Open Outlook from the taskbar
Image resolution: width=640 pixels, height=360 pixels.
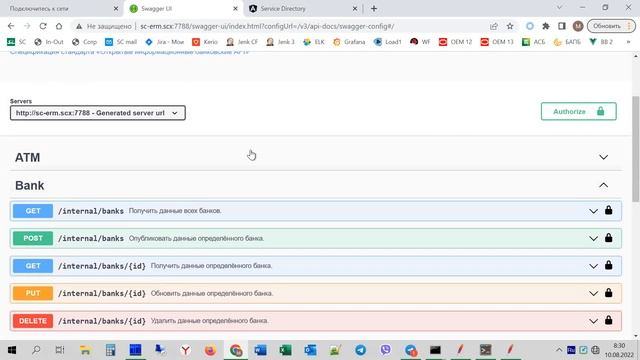click(x=310, y=350)
